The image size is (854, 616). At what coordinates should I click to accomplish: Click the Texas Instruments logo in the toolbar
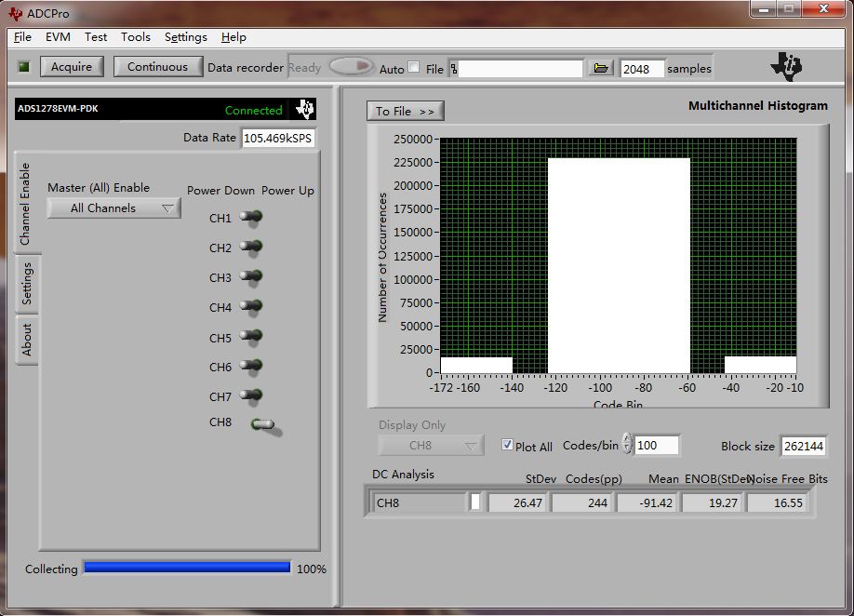[x=786, y=66]
